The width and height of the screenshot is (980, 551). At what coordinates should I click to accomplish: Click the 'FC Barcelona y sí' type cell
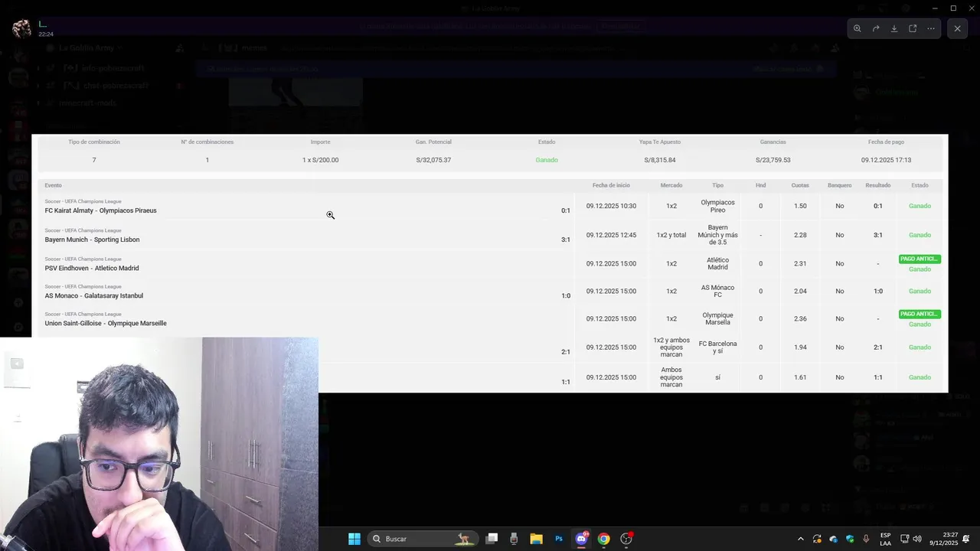[x=717, y=347]
